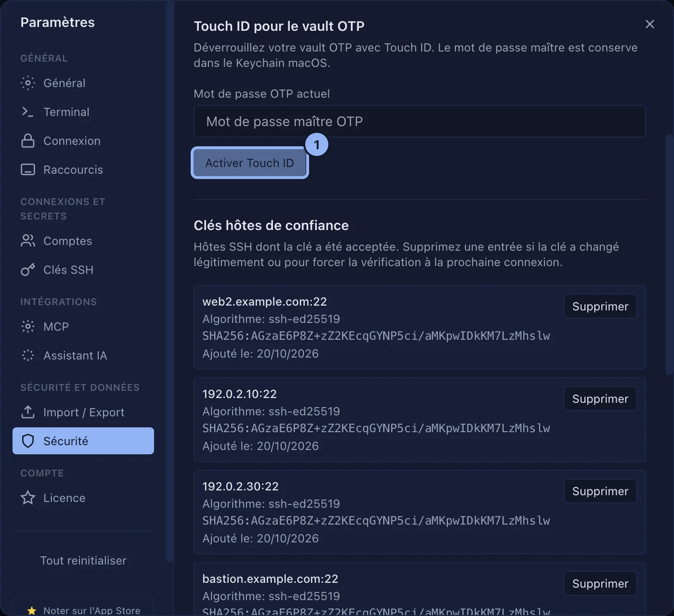674x616 pixels.
Task: Click the Activer Touch ID button
Action: (x=250, y=163)
